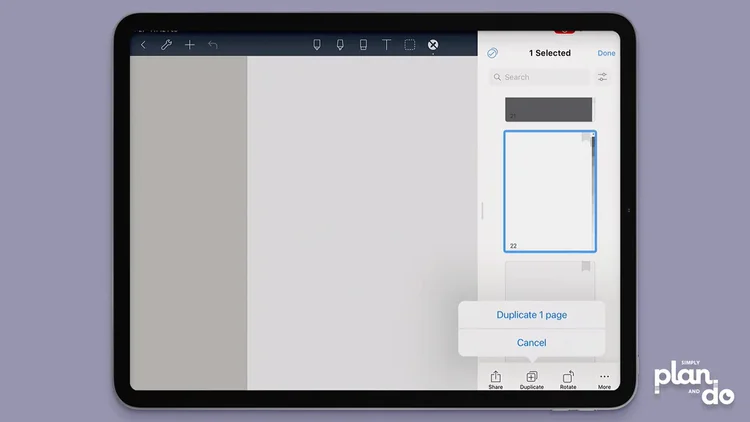Tap the Duplicate icon in the bottom bar
750x422 pixels.
(532, 380)
